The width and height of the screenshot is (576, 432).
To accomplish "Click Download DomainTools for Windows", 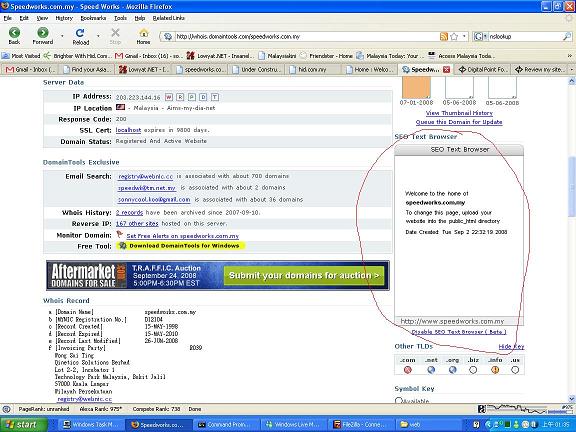I will tap(184, 246).
